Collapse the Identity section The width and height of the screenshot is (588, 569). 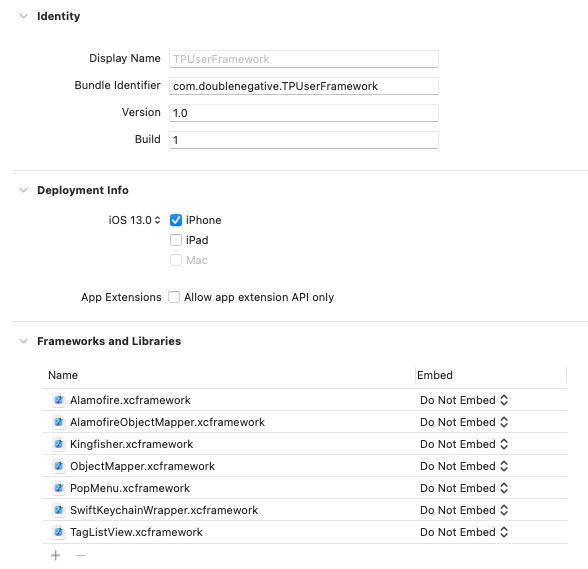click(24, 16)
